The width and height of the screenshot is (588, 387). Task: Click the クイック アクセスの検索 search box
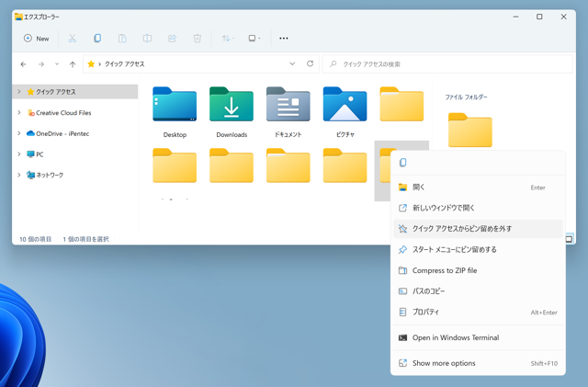[450, 64]
